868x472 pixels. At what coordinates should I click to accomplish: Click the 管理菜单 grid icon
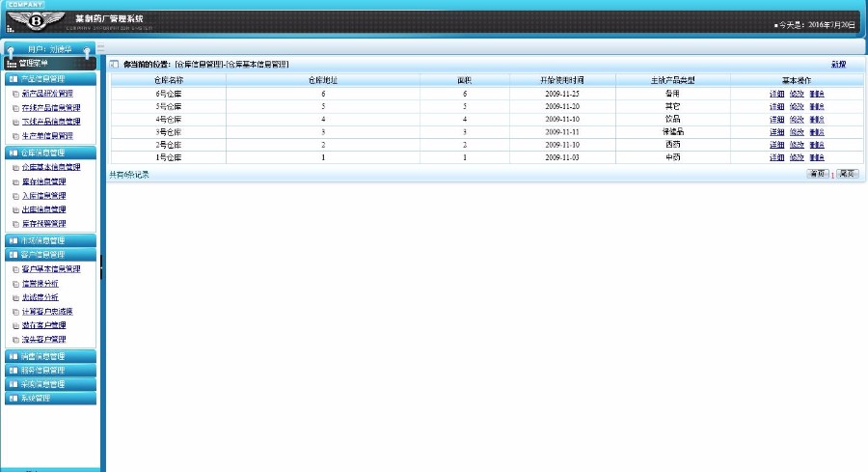pos(11,64)
